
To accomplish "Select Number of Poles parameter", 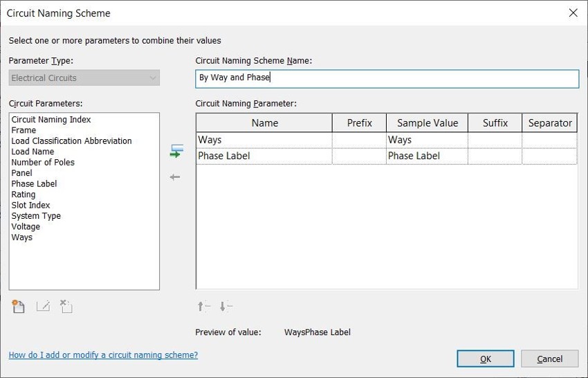I will click(x=43, y=162).
